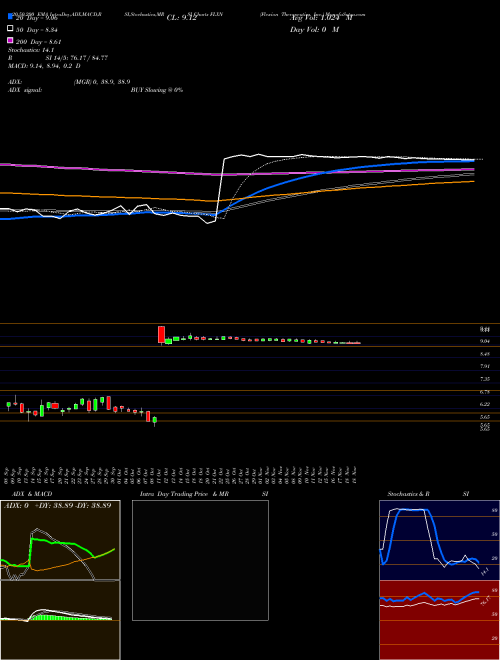Click the green ADX line in ADX panel
Screen dimensions: 500x660
tap(63, 545)
